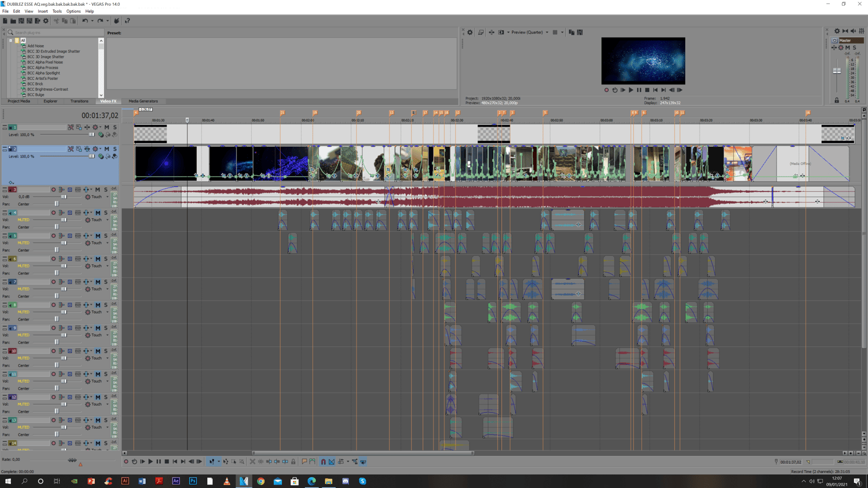
Task: Lock the selected event
Action: point(293,462)
